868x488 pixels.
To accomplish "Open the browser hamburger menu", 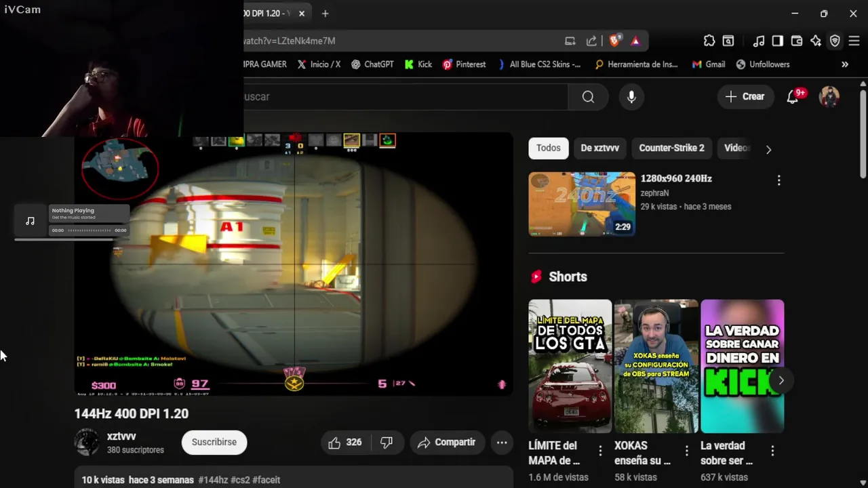I will tap(854, 41).
